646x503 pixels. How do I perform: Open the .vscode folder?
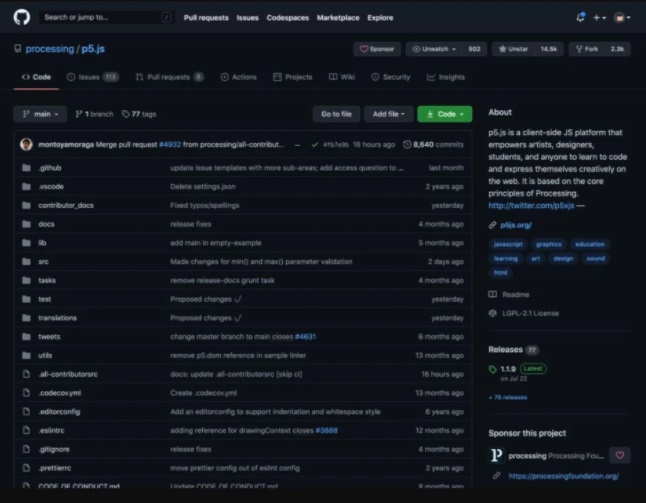[51, 187]
